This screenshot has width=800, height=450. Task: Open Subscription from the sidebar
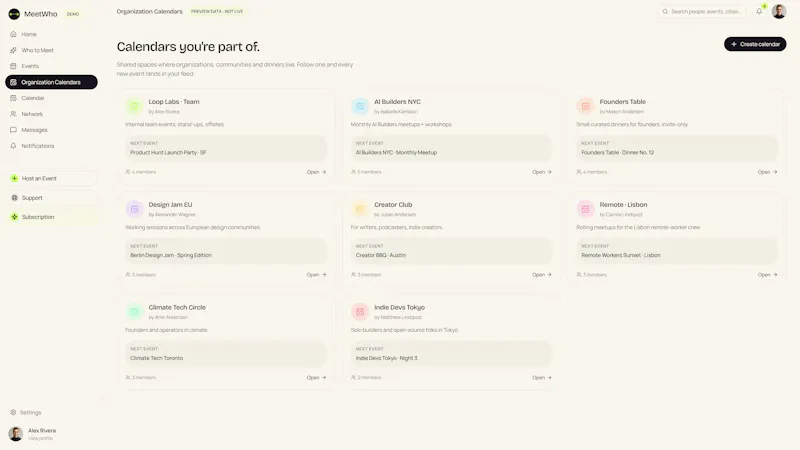pos(51,217)
